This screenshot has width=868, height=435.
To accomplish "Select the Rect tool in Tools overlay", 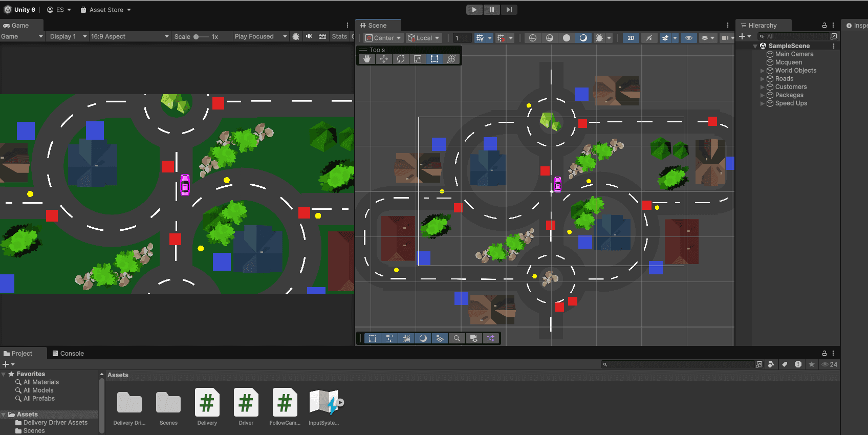I will (x=434, y=59).
